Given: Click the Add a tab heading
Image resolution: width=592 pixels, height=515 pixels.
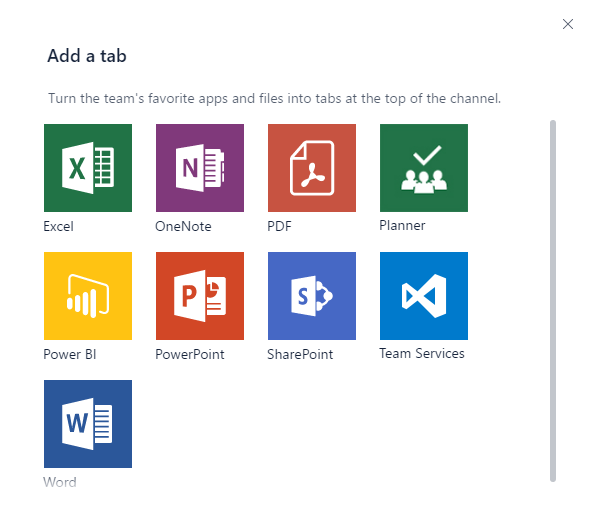Looking at the screenshot, I should click(87, 56).
